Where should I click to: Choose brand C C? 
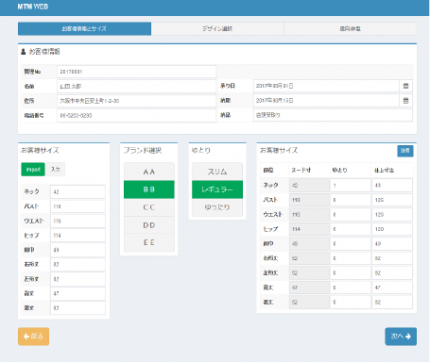[149, 207]
